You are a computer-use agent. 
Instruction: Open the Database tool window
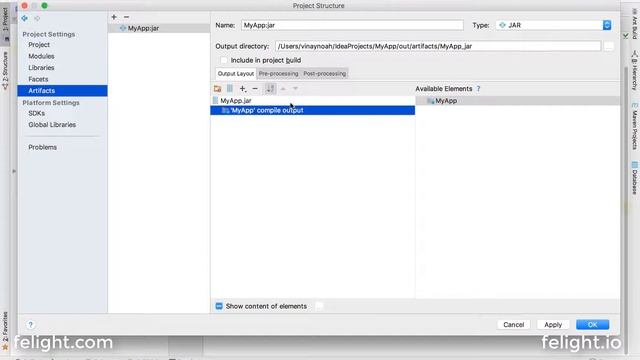point(635,178)
